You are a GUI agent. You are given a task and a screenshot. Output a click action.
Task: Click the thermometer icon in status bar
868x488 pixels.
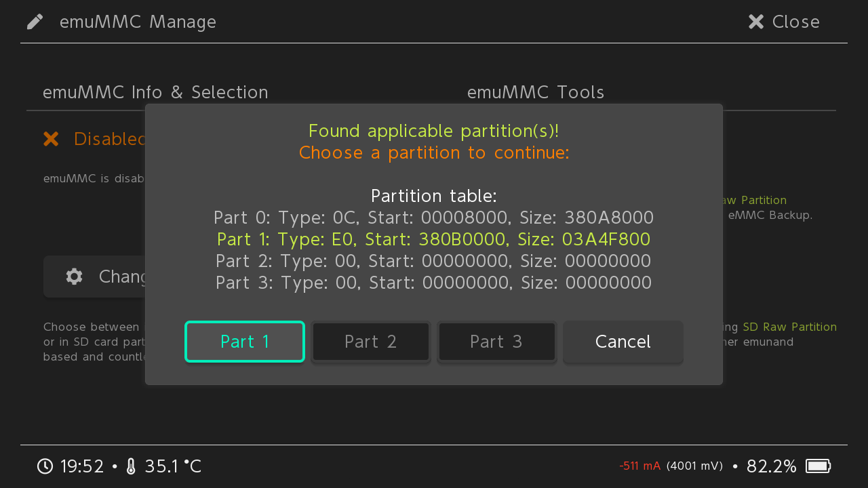coord(132,466)
